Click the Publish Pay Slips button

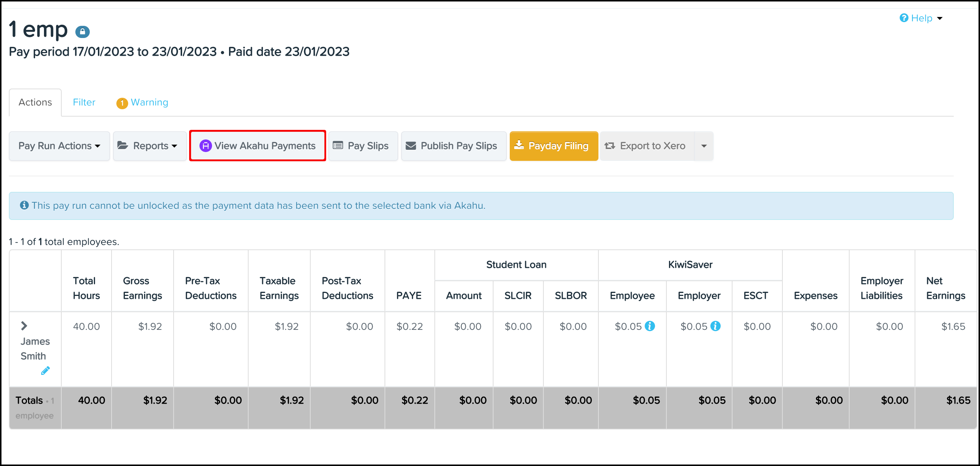(x=454, y=146)
